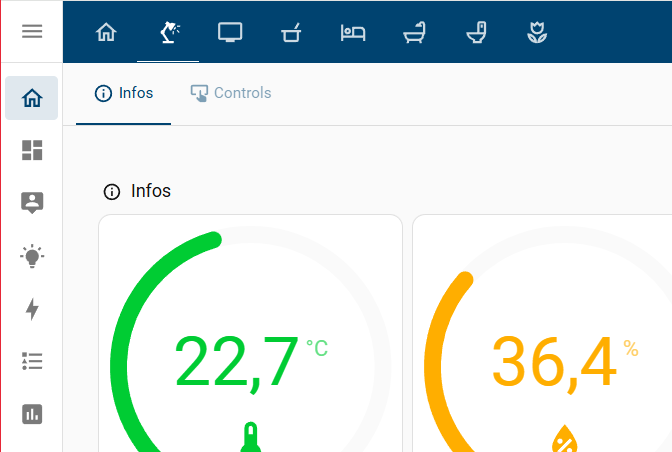The width and height of the screenshot is (672, 452).
Task: Open the person presence sidebar icon
Action: [x=32, y=203]
